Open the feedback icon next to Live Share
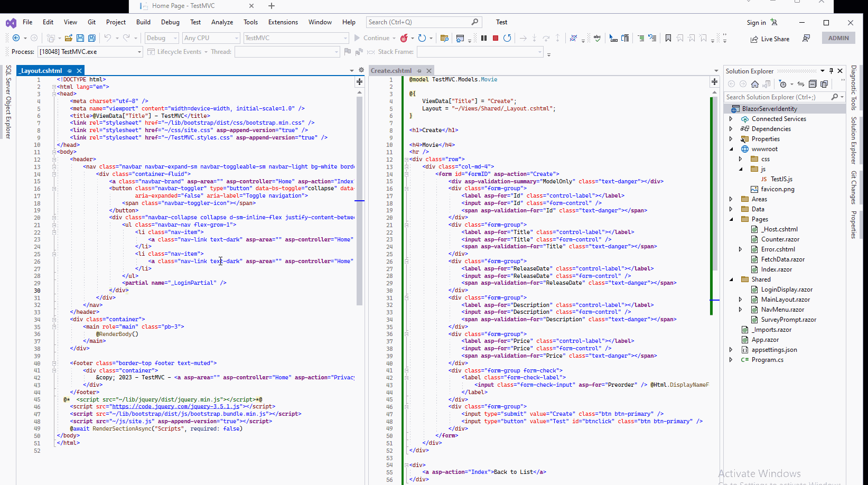The image size is (868, 485). (x=806, y=38)
